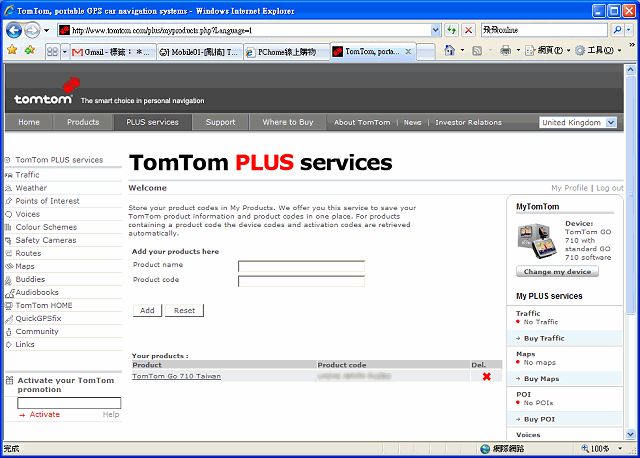
Task: Click the Reset button
Action: (184, 310)
